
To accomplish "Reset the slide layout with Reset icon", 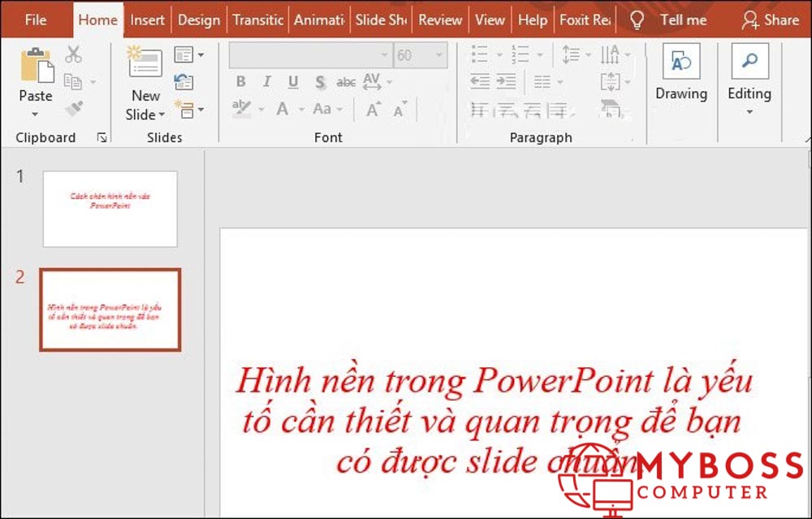I will pos(184,81).
